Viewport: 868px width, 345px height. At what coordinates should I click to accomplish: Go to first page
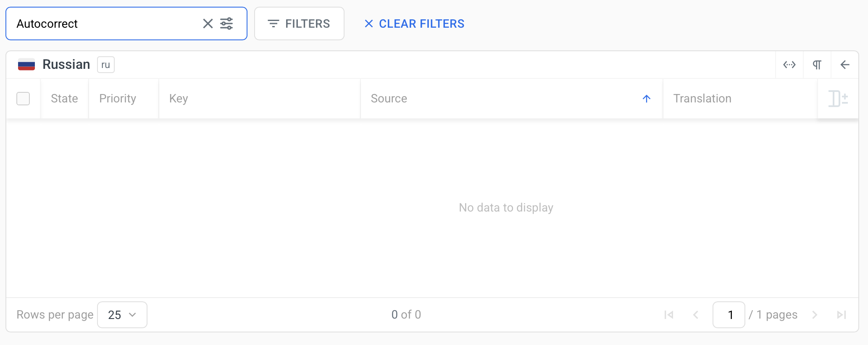click(x=669, y=315)
